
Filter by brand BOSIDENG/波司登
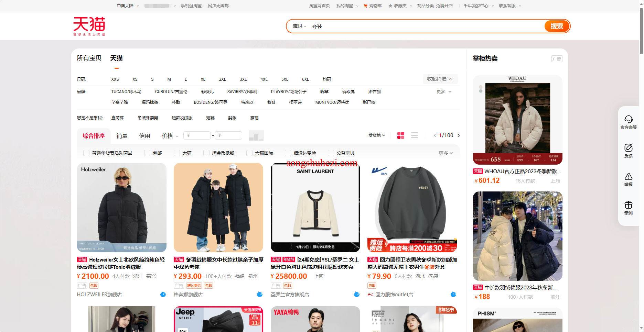211,102
